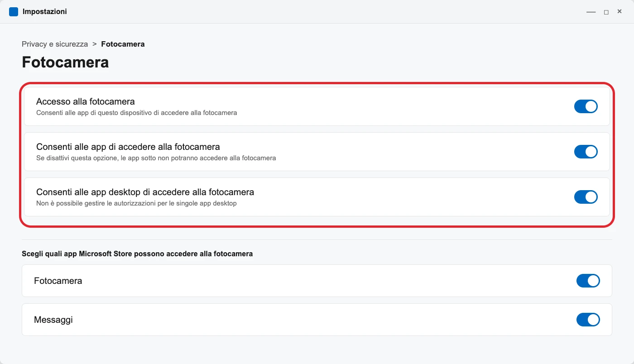Select the 'Accesso alla fotocamera' row title text
This screenshot has width=634, height=364.
(86, 101)
